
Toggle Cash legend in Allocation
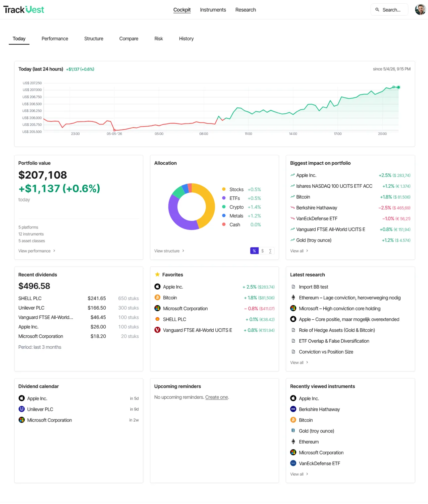[x=241, y=225]
